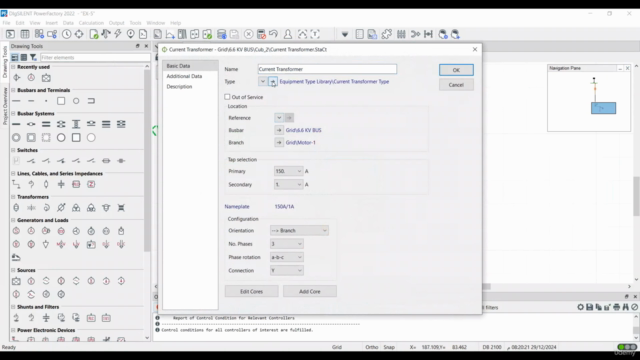Viewport: 640px width, 360px height.
Task: Click the location pin toolbar icon
Action: (131, 34)
